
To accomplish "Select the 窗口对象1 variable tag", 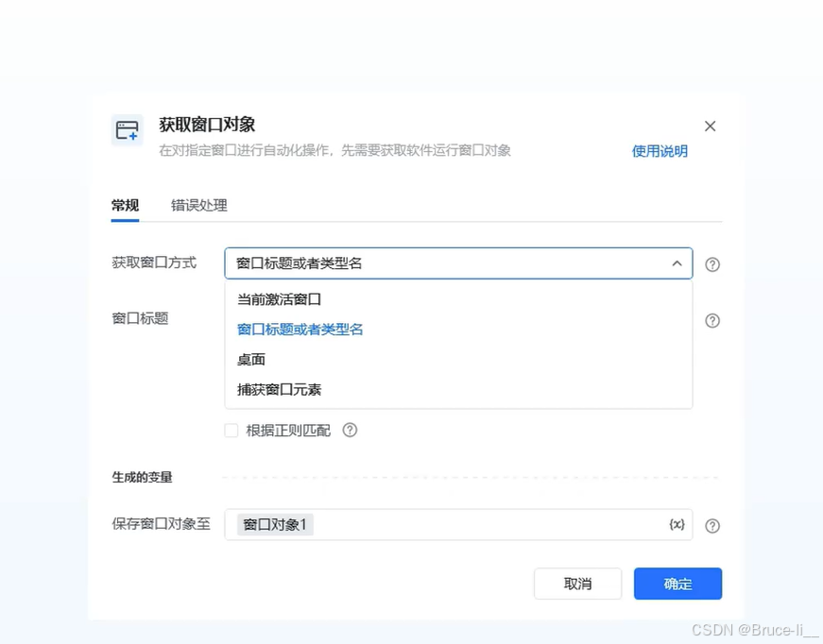I will 275,524.
